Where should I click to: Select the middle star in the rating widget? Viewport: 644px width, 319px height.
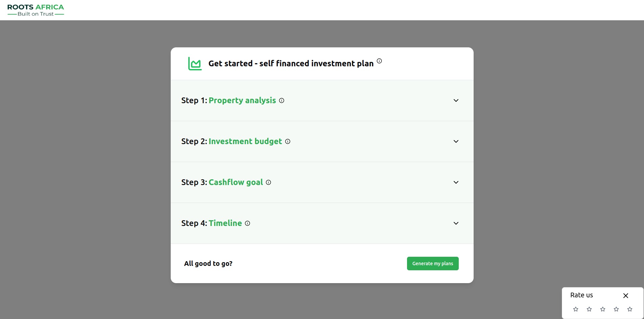point(602,309)
